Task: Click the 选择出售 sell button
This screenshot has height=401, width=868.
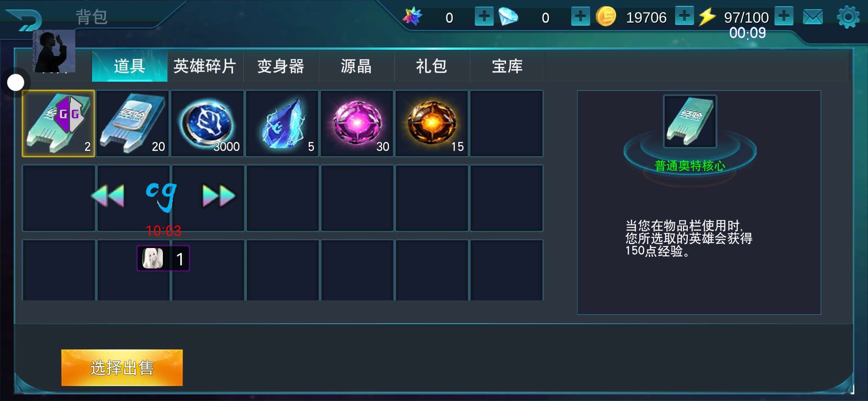Action: coord(122,368)
